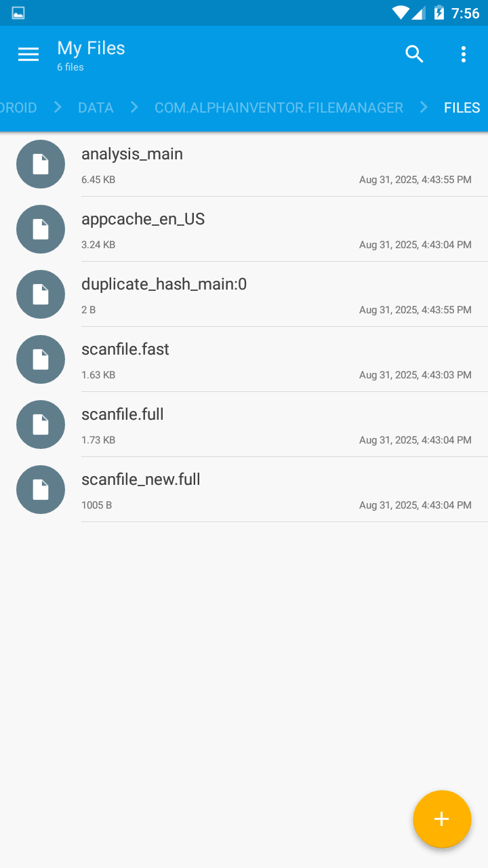Select the FILES breadcrumb item
The width and height of the screenshot is (488, 868).
click(x=462, y=108)
